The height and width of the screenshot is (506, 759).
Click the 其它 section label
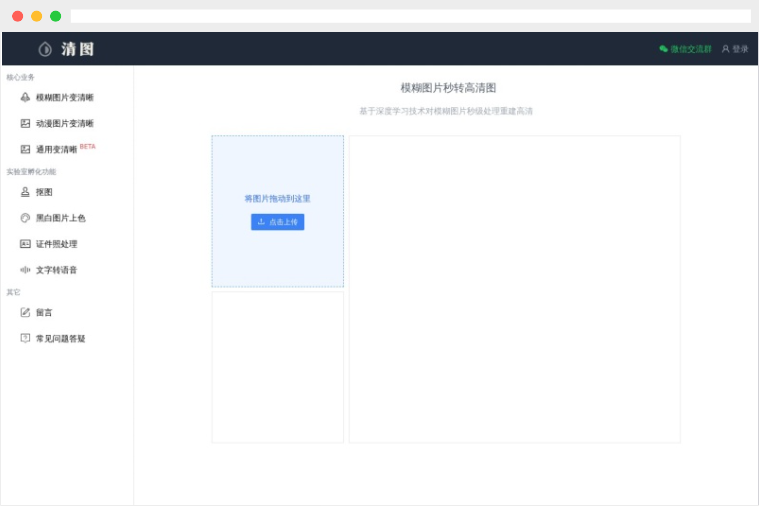coord(13,292)
